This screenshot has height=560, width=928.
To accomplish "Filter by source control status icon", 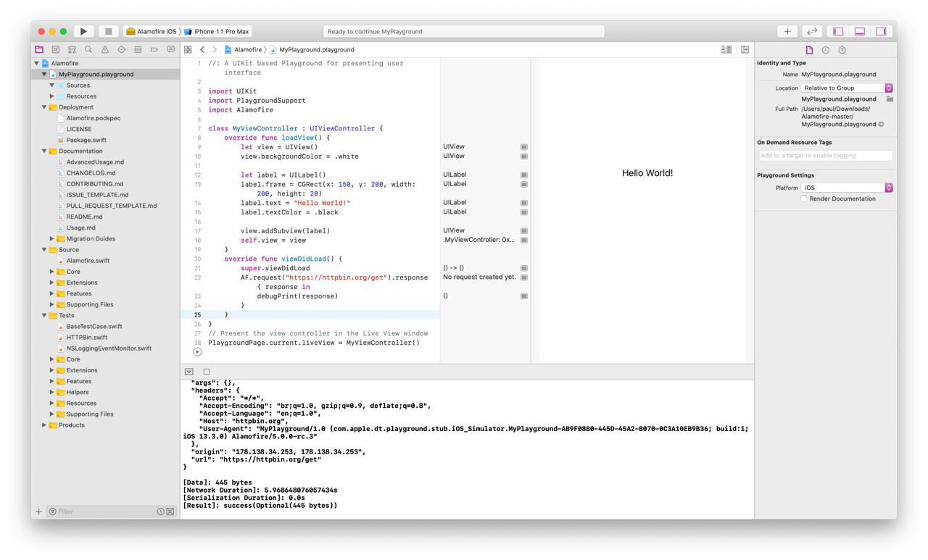I will 170,511.
